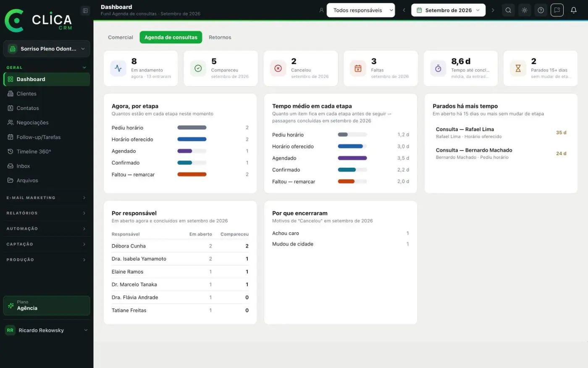Go to previous month with left chevron
Viewport: 588px width, 368px height.
404,10
